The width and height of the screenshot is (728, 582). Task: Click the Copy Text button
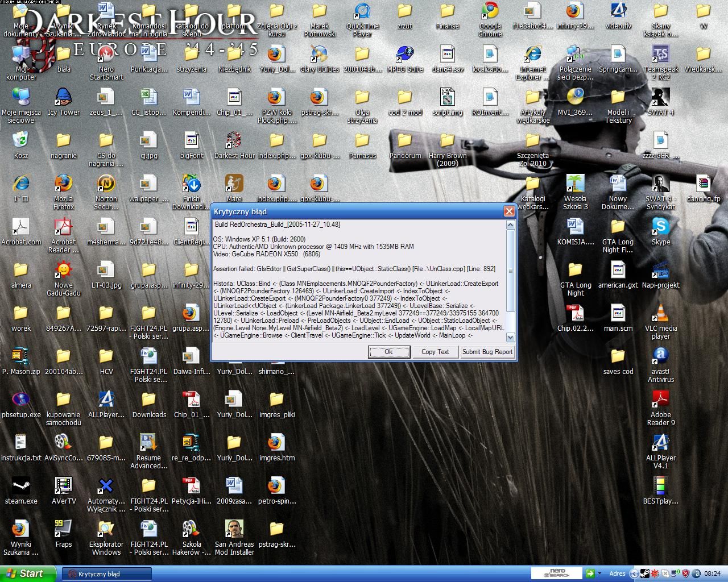(435, 352)
